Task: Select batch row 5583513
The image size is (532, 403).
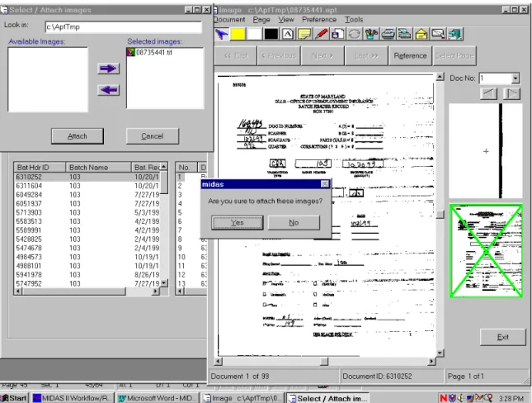Action: [x=87, y=221]
